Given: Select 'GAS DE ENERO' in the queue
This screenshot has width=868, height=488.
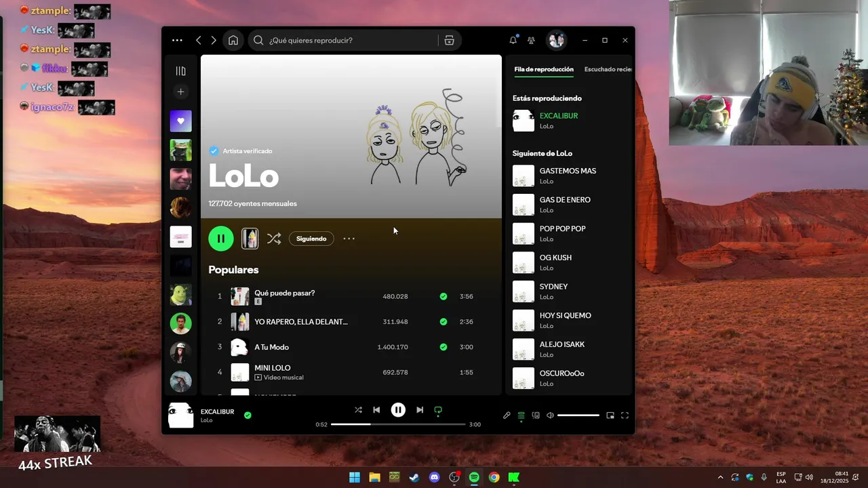Looking at the screenshot, I should click(x=570, y=205).
